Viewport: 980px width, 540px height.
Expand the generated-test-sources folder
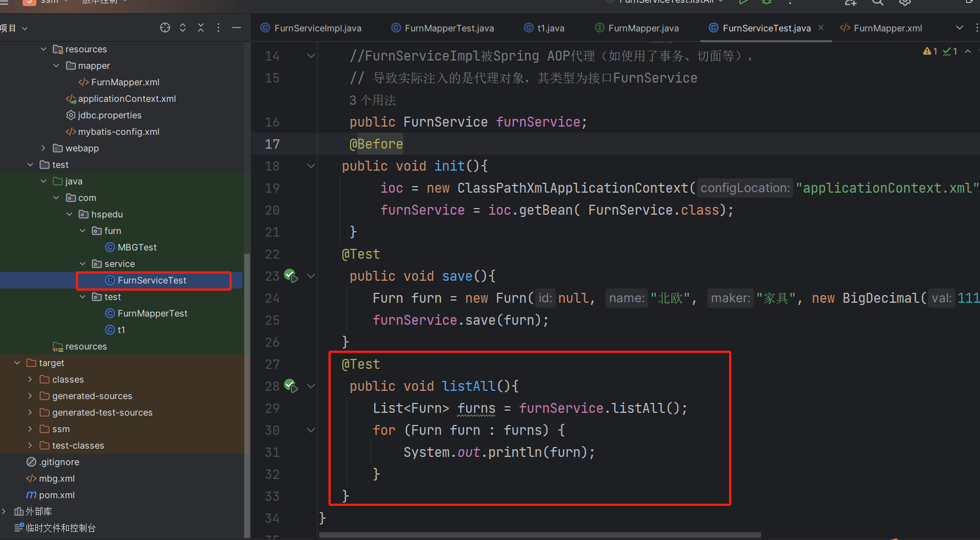click(x=30, y=412)
